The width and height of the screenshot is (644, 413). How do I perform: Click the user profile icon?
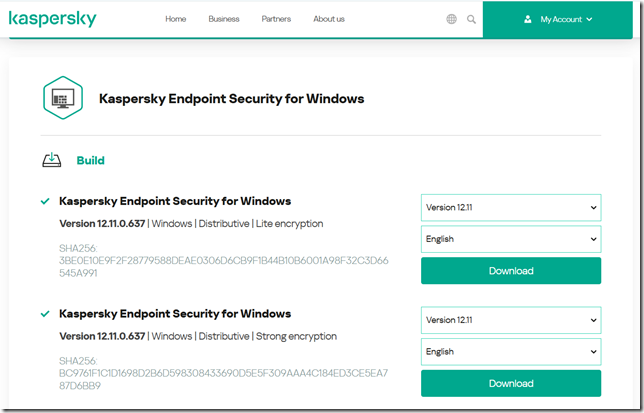click(527, 19)
